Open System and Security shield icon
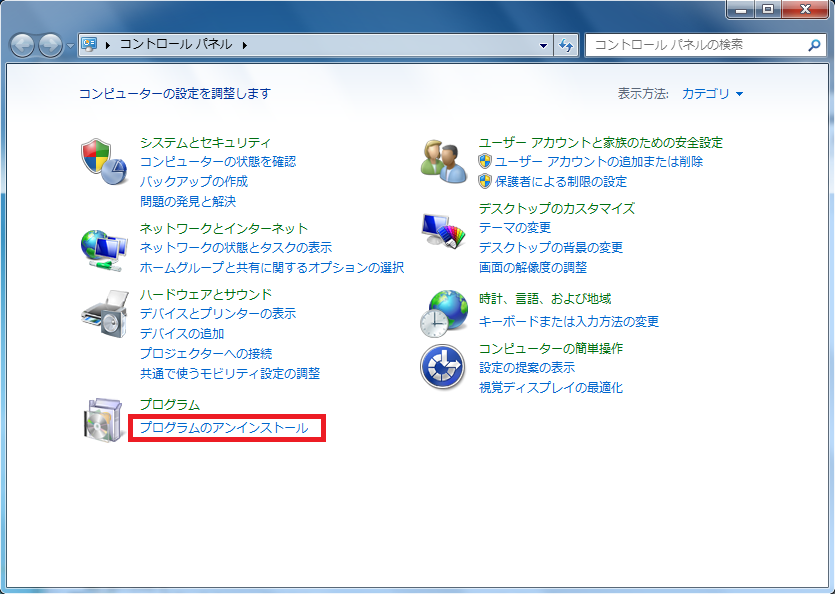The height and width of the screenshot is (594, 835). click(104, 161)
